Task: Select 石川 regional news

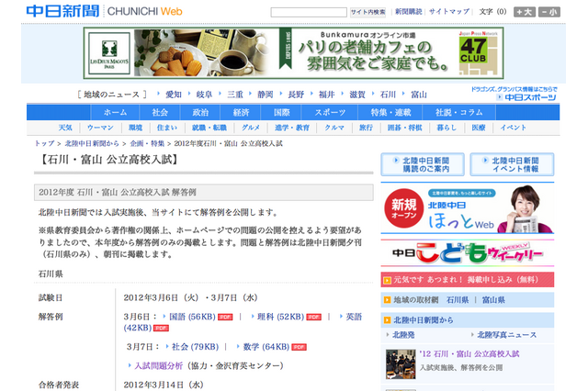Action: pos(388,95)
